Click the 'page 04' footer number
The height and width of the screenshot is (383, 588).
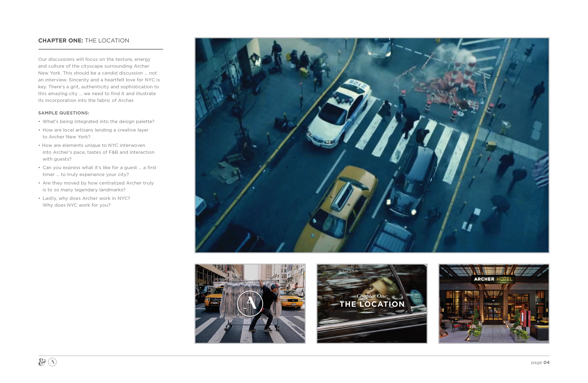(540, 363)
